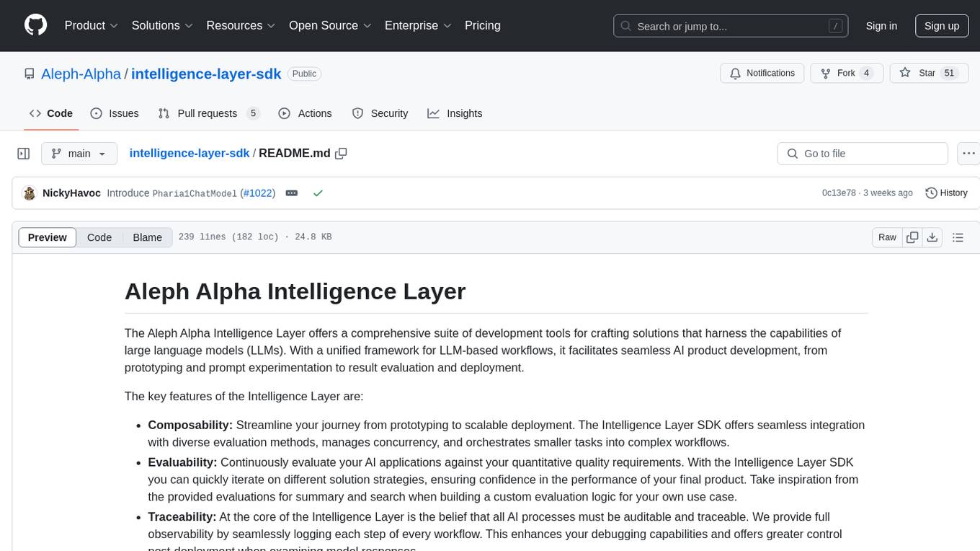
Task: Click the 3 weeks ago timestamp
Action: coord(888,193)
